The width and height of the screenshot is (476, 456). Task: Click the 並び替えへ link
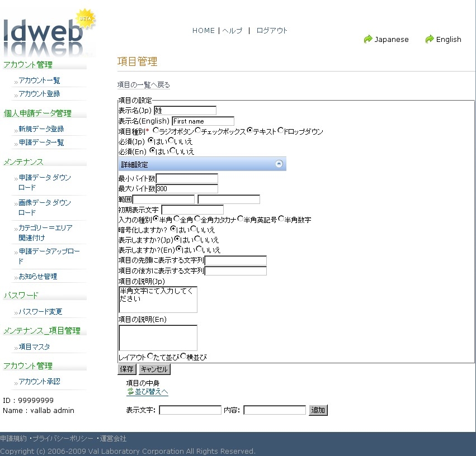(x=152, y=391)
